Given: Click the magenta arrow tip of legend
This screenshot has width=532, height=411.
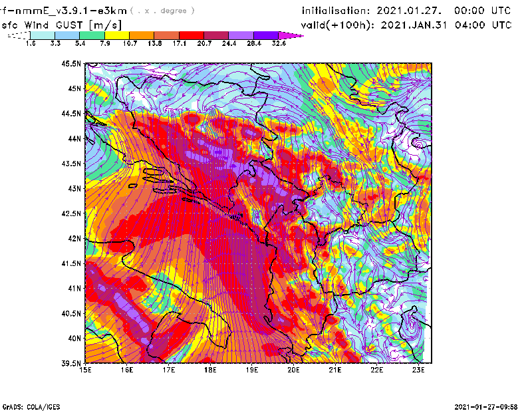Looking at the screenshot, I should click(290, 35).
